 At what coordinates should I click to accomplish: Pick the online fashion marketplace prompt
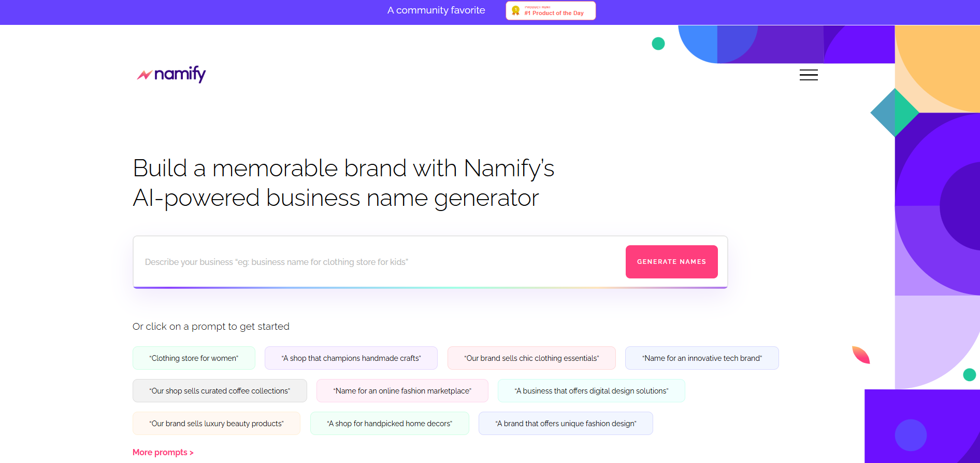[402, 391]
